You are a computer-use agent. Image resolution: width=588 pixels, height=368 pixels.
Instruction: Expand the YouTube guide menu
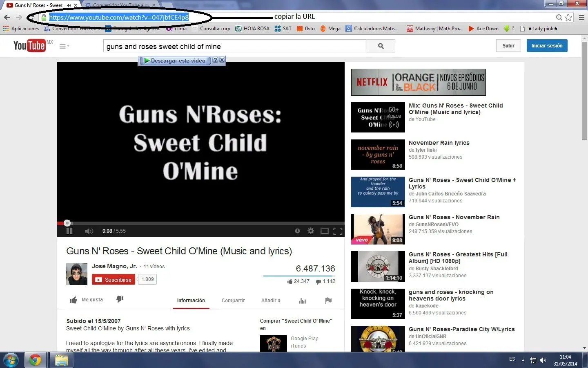pos(64,46)
